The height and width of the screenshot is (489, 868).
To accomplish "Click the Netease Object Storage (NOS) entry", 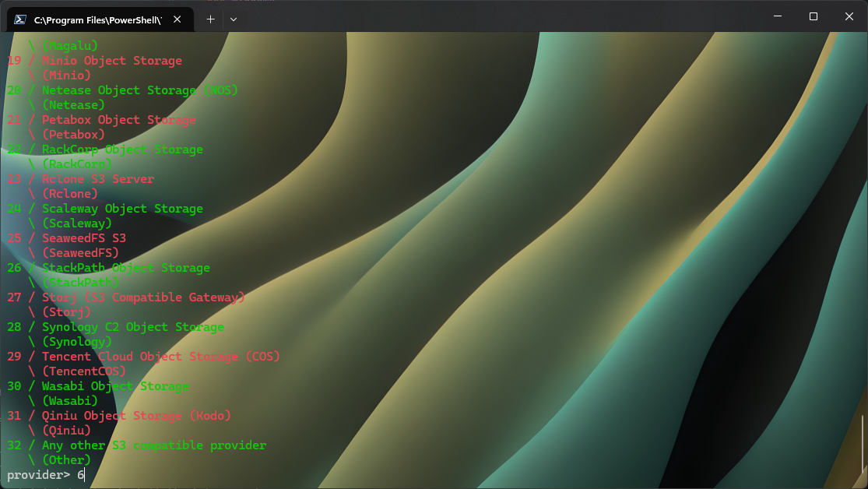I will tap(139, 90).
